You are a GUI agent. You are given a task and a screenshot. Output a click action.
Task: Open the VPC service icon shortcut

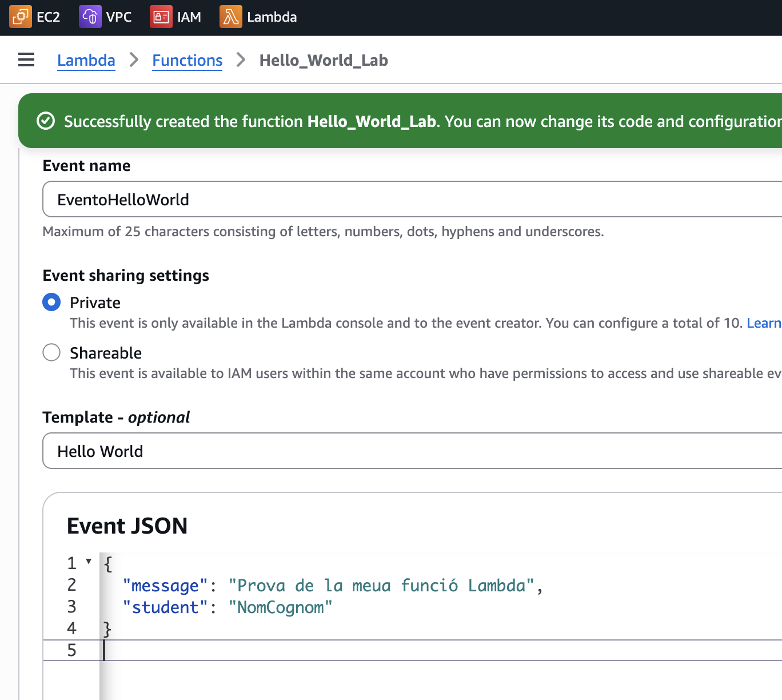(90, 17)
